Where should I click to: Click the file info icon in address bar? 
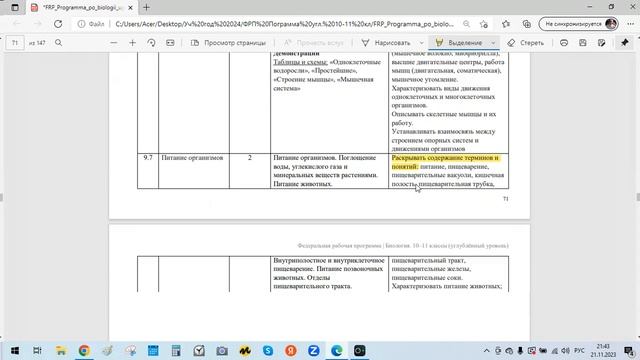tap(82, 24)
